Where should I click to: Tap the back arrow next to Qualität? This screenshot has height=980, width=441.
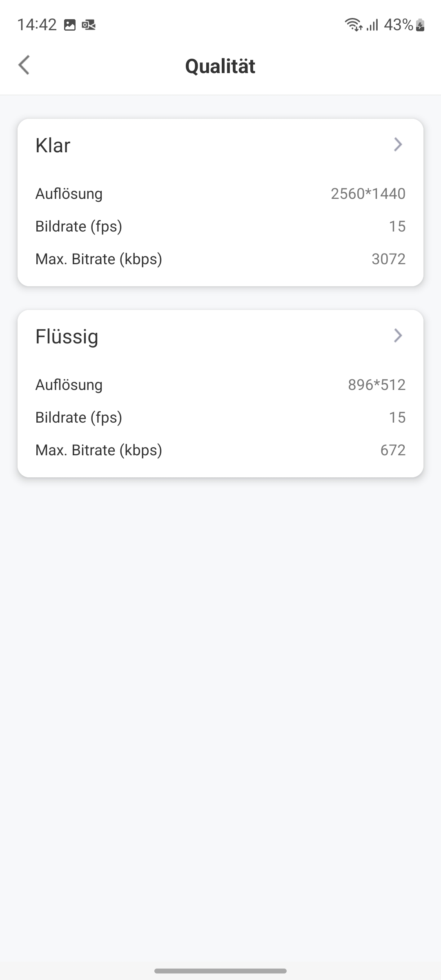coord(24,65)
